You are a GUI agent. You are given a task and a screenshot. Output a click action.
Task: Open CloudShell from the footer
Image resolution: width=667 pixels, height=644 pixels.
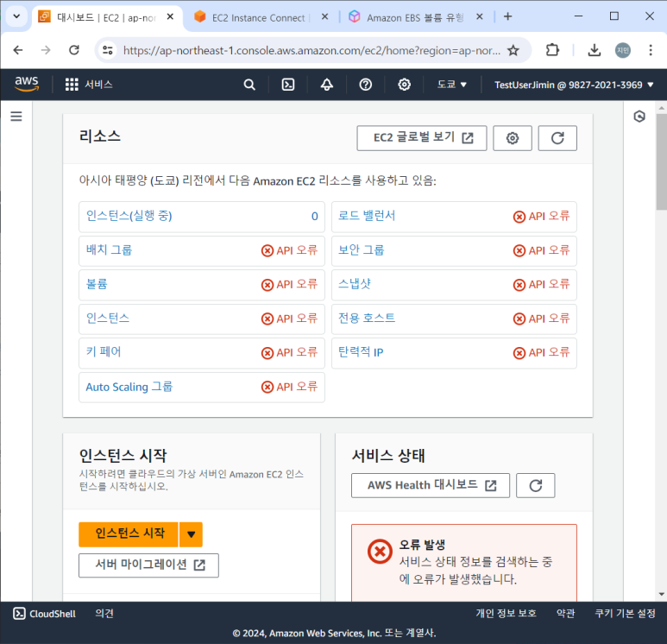(x=44, y=613)
